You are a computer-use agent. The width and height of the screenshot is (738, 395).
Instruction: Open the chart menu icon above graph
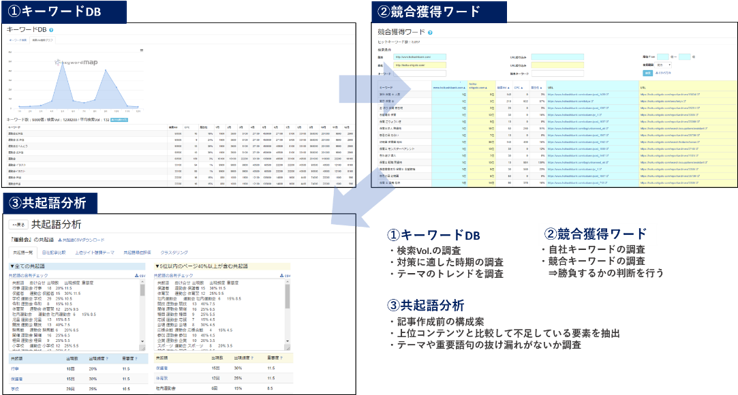tap(141, 50)
